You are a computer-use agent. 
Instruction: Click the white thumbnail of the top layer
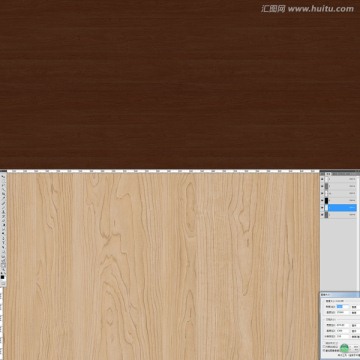pos(326,179)
